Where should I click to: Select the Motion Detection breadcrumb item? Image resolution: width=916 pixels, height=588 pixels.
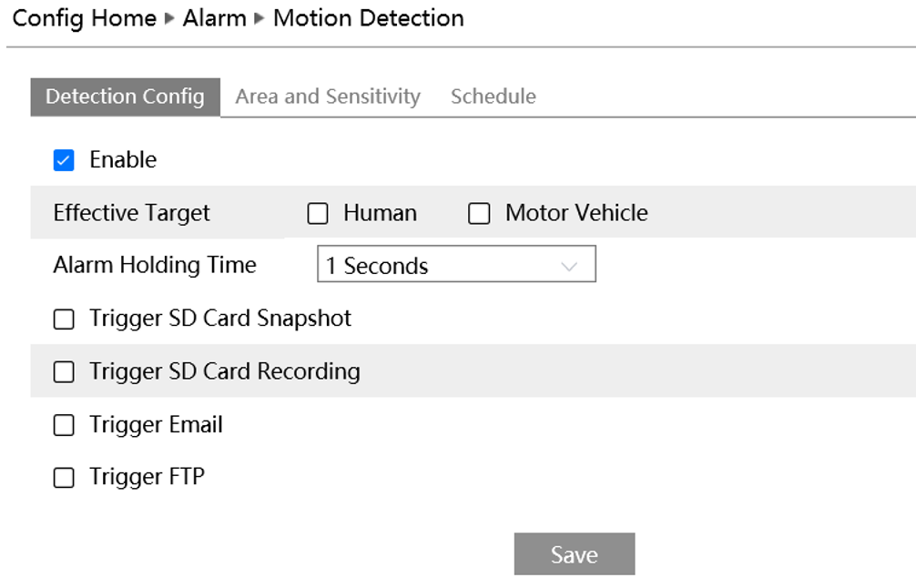(x=368, y=18)
